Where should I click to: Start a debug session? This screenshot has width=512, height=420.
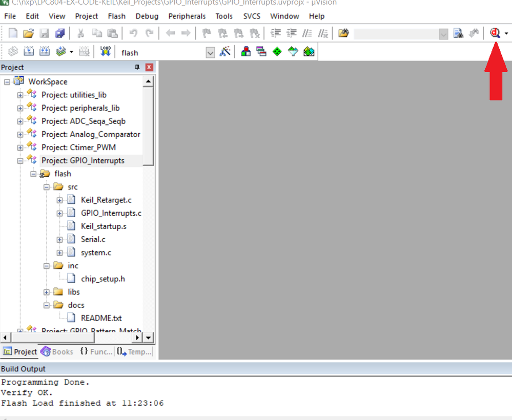(x=494, y=33)
